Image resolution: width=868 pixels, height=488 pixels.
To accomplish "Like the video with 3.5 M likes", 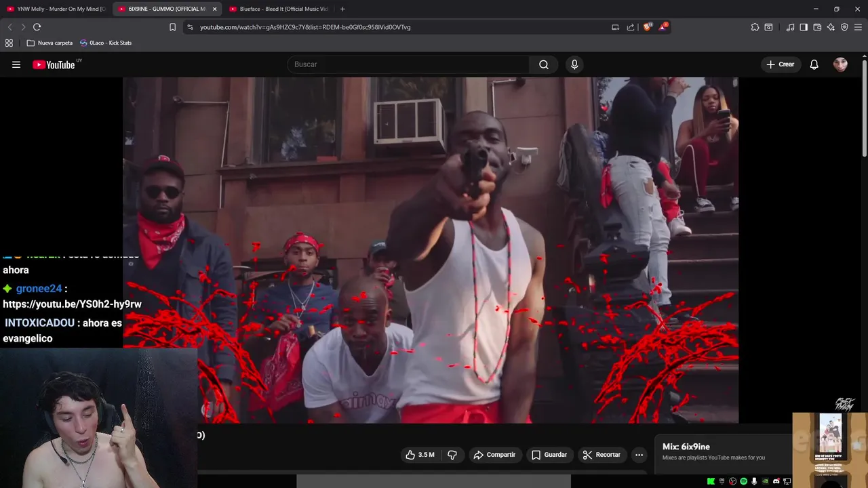I will 420,455.
